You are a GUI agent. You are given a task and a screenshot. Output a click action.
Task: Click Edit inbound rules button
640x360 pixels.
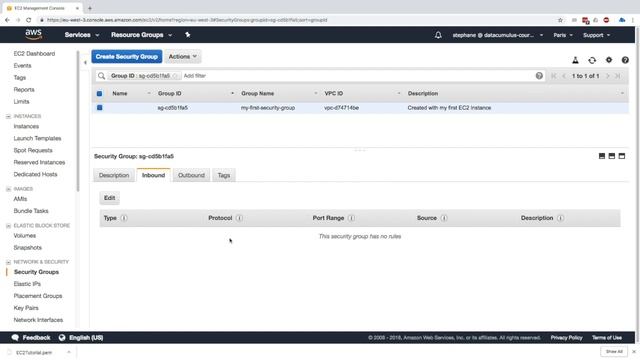(109, 198)
